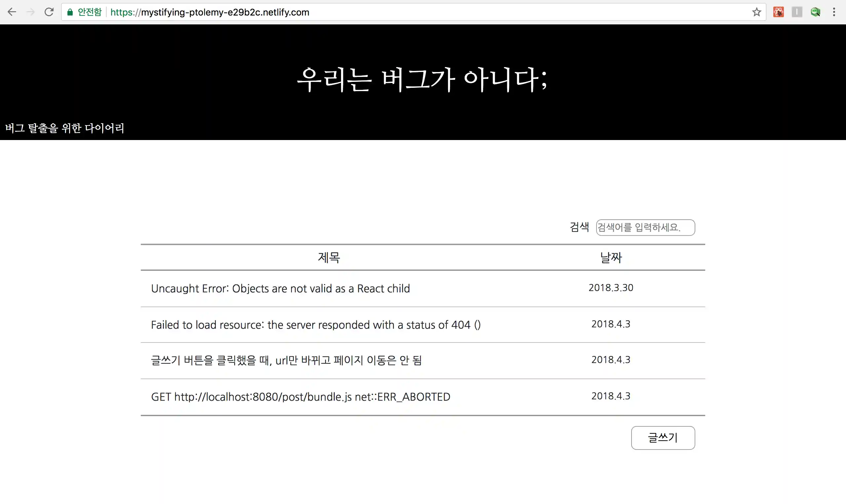Open Chrome's three-dot menu
The width and height of the screenshot is (846, 504).
834,12
